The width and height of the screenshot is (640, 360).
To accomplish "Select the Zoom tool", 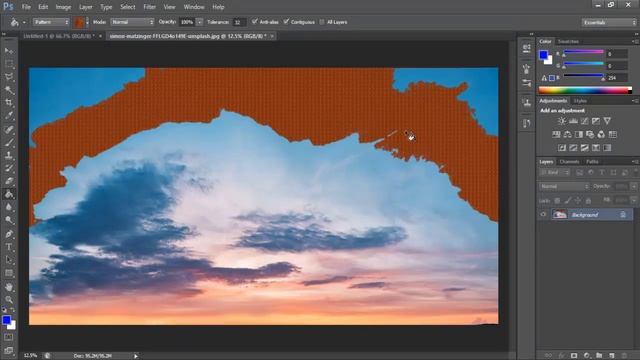I will click(9, 300).
